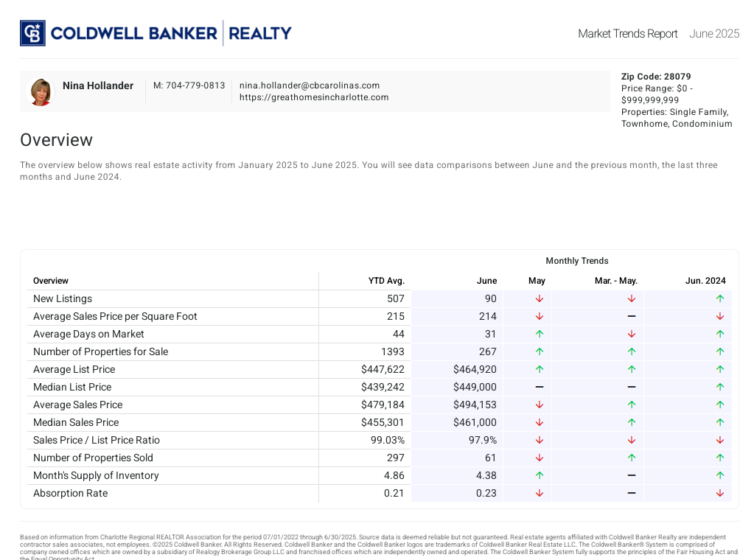Select the YTD Avg. column header
Screen dimensions: 754x560
(x=386, y=281)
